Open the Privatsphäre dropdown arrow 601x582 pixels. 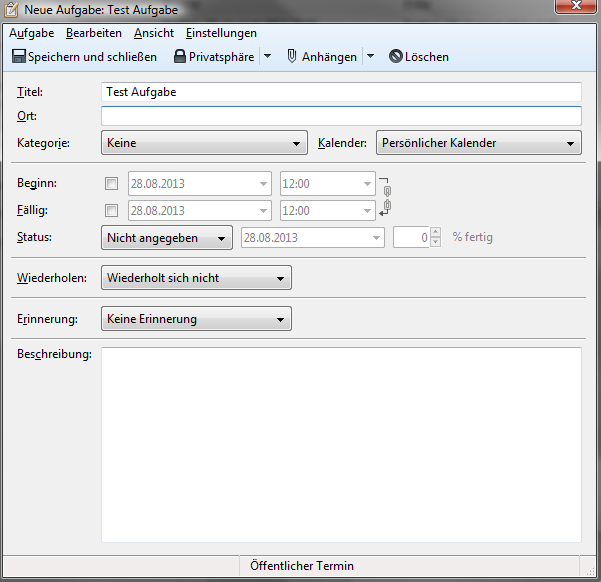click(267, 57)
